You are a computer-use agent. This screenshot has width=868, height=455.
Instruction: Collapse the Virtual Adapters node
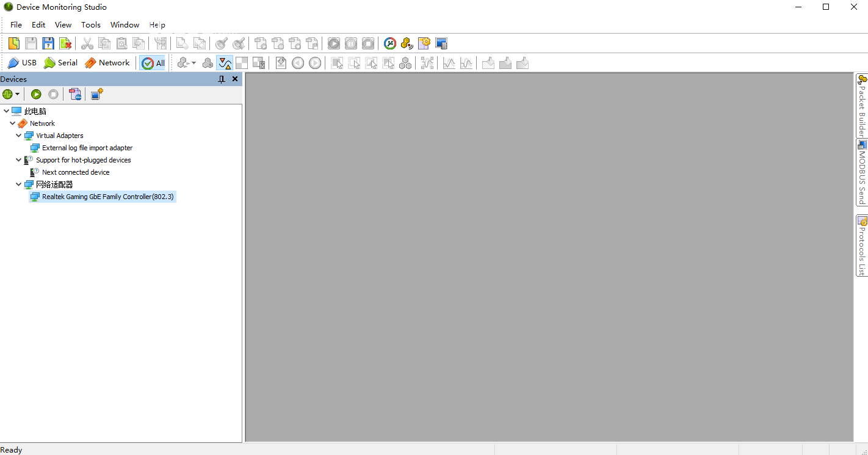click(x=18, y=136)
